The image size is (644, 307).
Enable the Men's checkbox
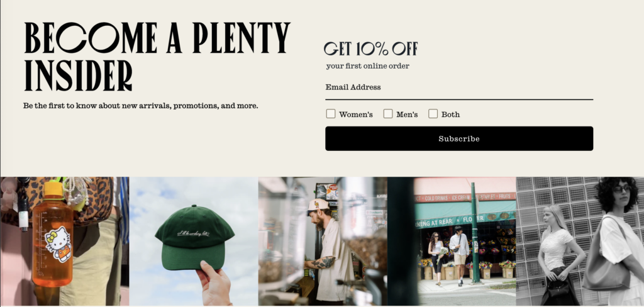[387, 114]
